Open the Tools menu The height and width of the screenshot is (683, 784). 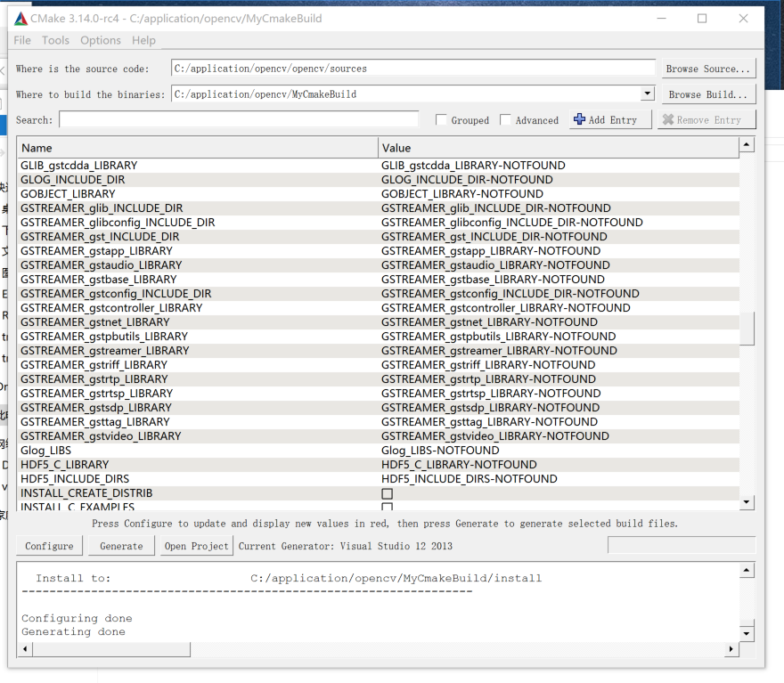point(55,40)
